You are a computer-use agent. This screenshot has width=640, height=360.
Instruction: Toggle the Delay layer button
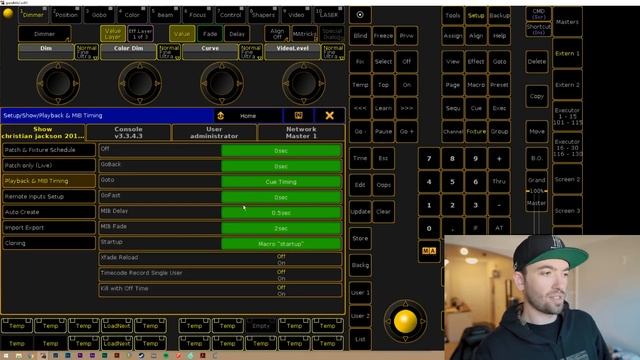point(237,34)
